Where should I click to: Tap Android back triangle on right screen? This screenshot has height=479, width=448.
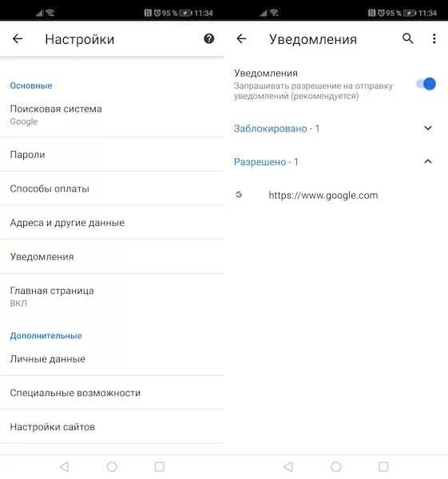pyautogui.click(x=288, y=466)
